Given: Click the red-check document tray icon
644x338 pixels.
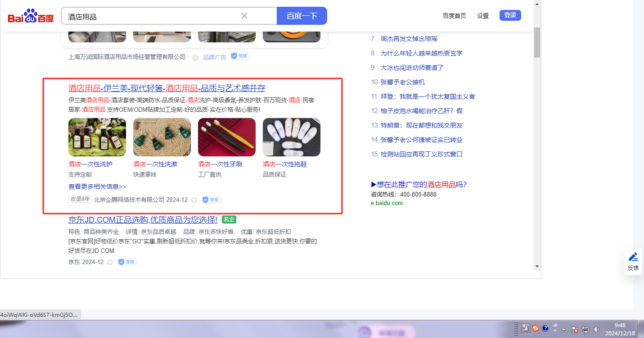Looking at the screenshot, I should tap(526, 328).
